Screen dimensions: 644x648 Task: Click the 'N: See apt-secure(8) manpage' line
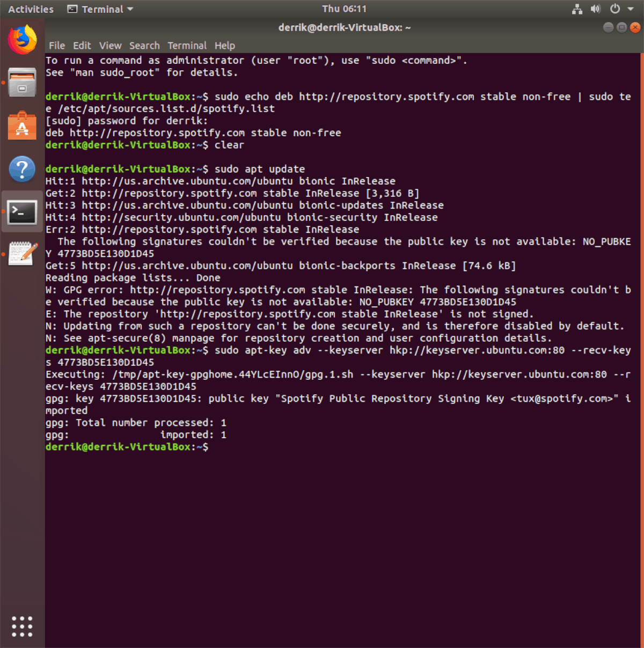pos(299,338)
